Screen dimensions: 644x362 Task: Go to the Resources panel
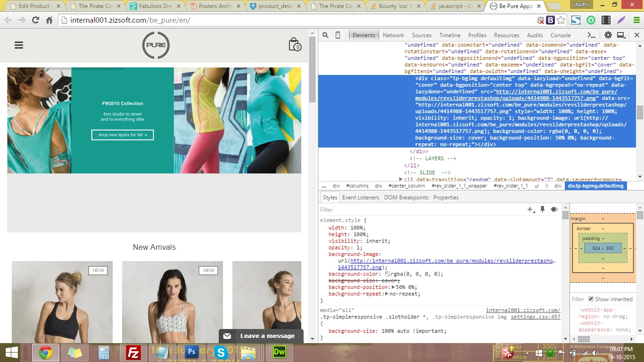click(x=506, y=35)
